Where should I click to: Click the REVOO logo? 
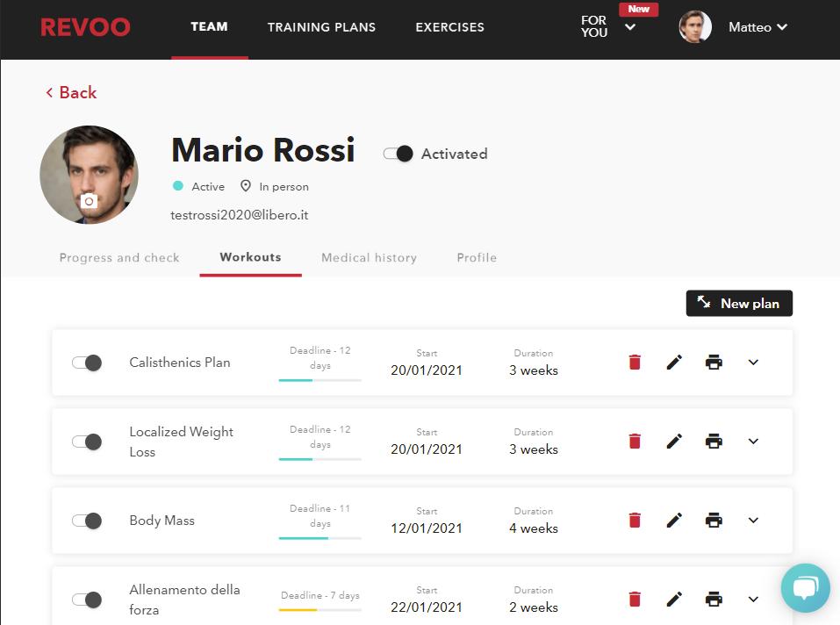click(85, 27)
